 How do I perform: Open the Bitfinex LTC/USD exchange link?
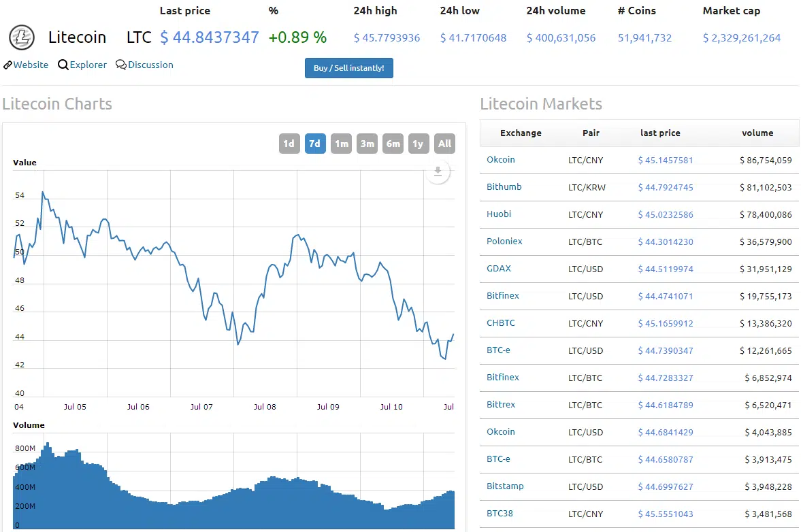coord(503,296)
